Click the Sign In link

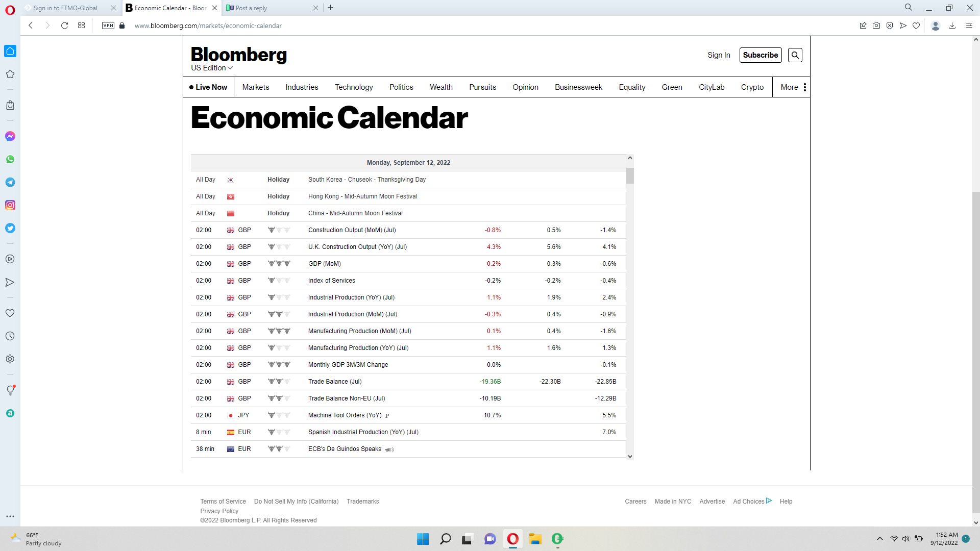point(719,55)
